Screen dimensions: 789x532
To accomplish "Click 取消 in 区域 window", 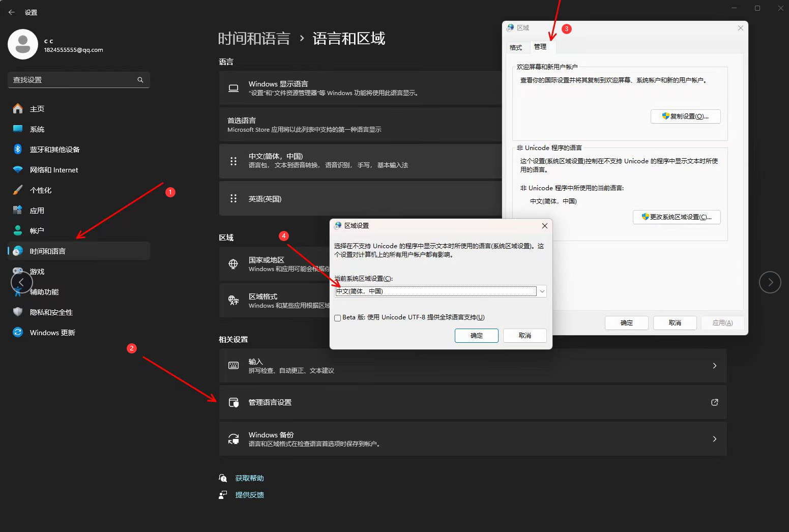I will [675, 323].
